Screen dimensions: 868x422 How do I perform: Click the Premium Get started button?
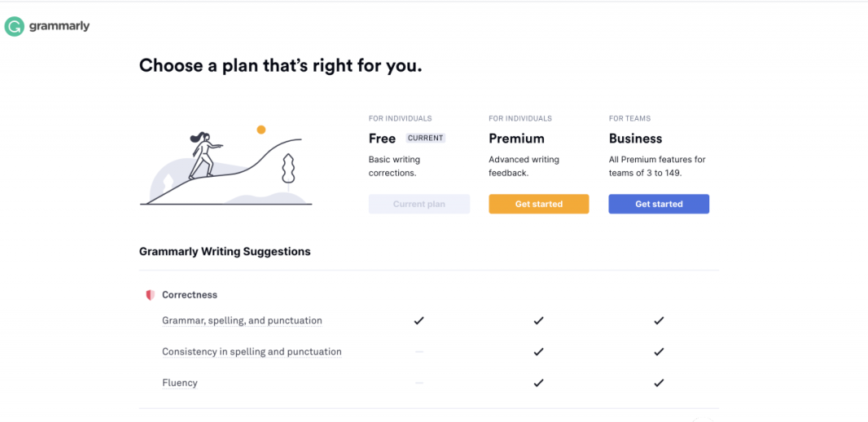coord(538,204)
